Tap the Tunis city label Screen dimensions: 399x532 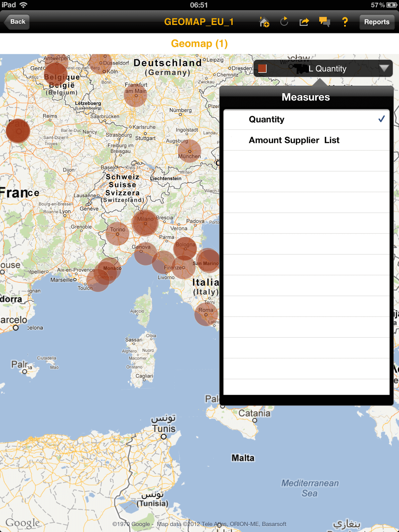(164, 429)
